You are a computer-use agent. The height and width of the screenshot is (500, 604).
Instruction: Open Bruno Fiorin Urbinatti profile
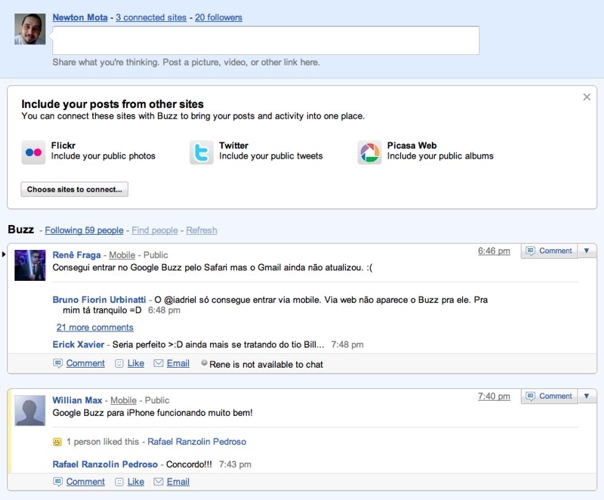[99, 300]
